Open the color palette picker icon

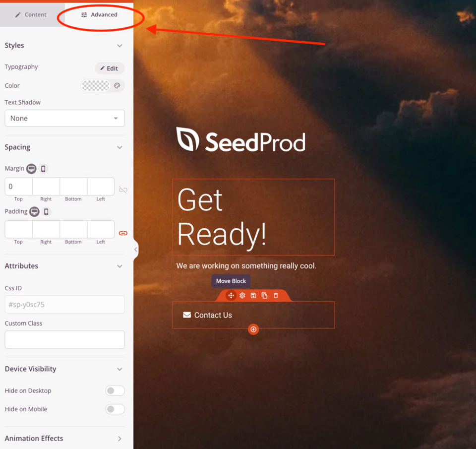click(x=117, y=86)
